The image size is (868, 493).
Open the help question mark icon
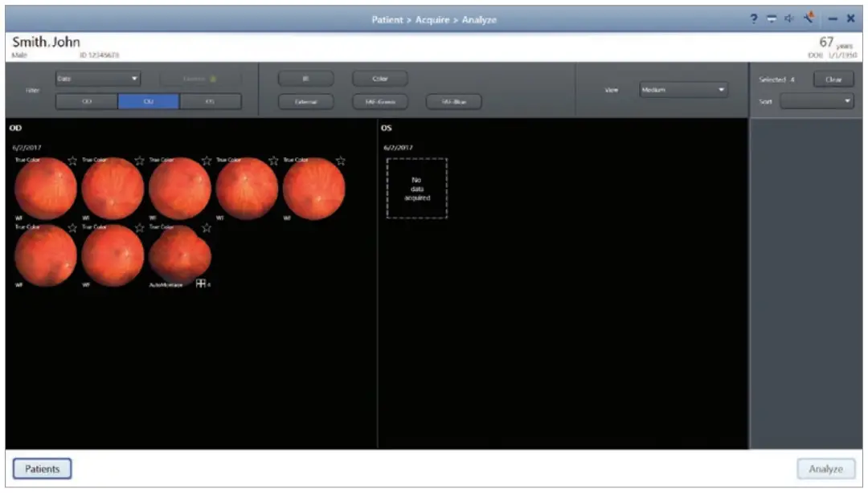[x=753, y=18]
